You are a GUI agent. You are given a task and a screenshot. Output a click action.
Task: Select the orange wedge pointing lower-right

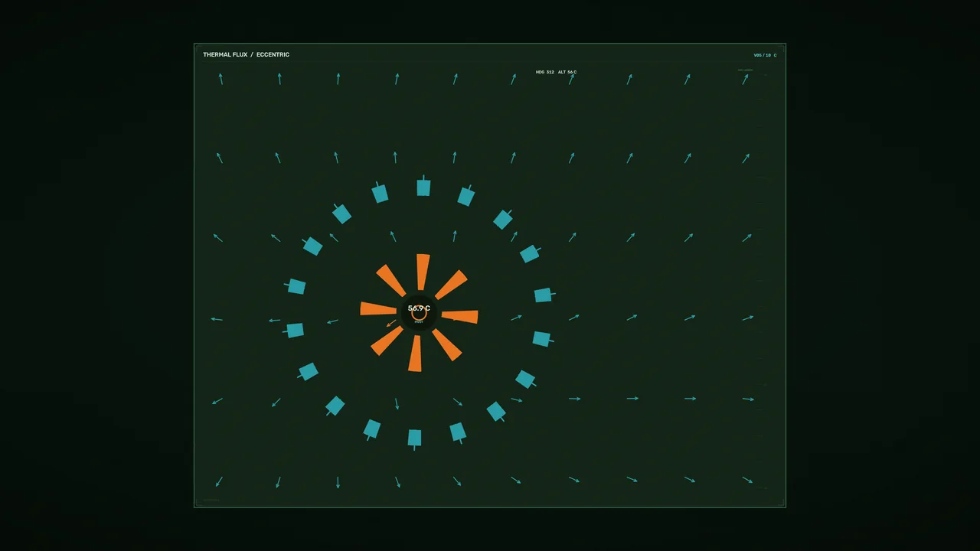click(447, 345)
